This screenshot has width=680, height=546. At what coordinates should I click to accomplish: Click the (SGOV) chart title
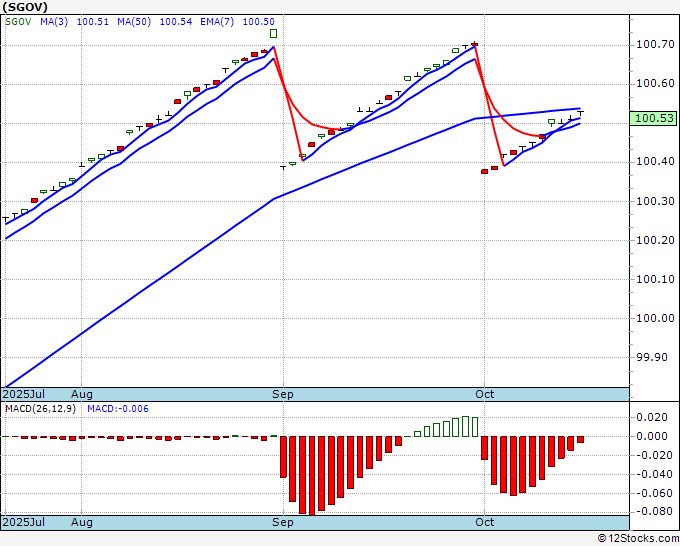coord(24,7)
